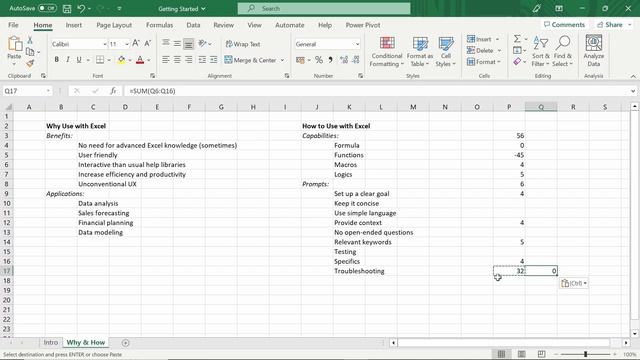Decrease font size with the small A icon
Image resolution: width=640 pixels, height=360 pixels.
pos(148,44)
